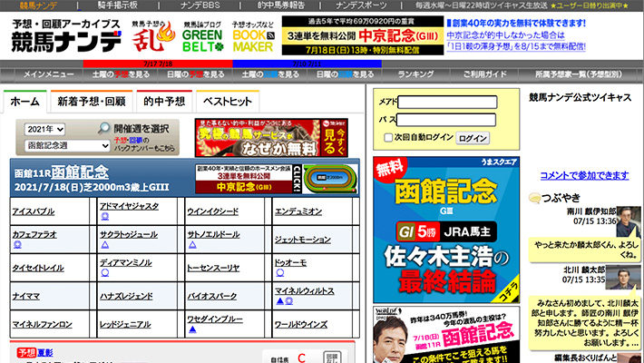Image resolution: width=644 pixels, height=363 pixels.
Task: Open the ナイママ horse link
Action: coord(25,296)
